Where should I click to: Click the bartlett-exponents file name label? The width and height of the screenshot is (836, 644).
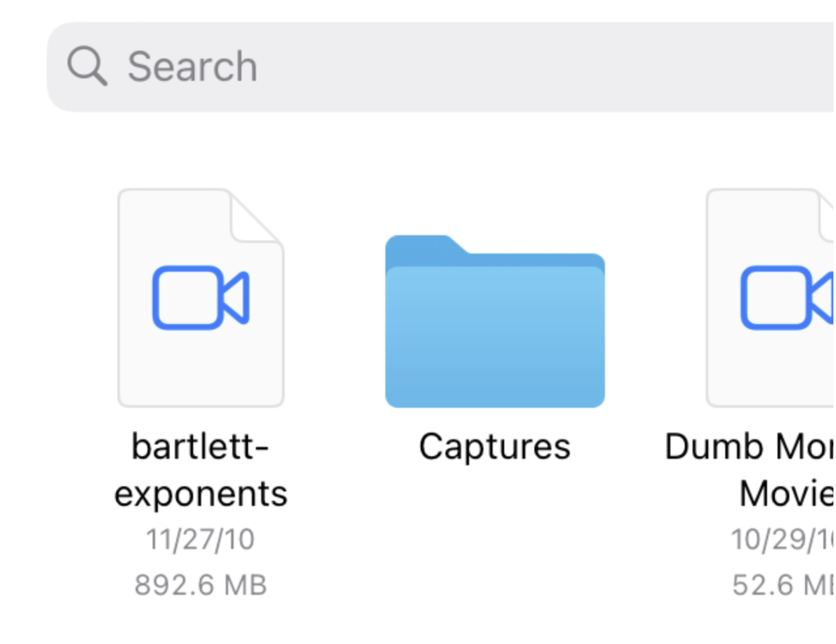tap(201, 470)
